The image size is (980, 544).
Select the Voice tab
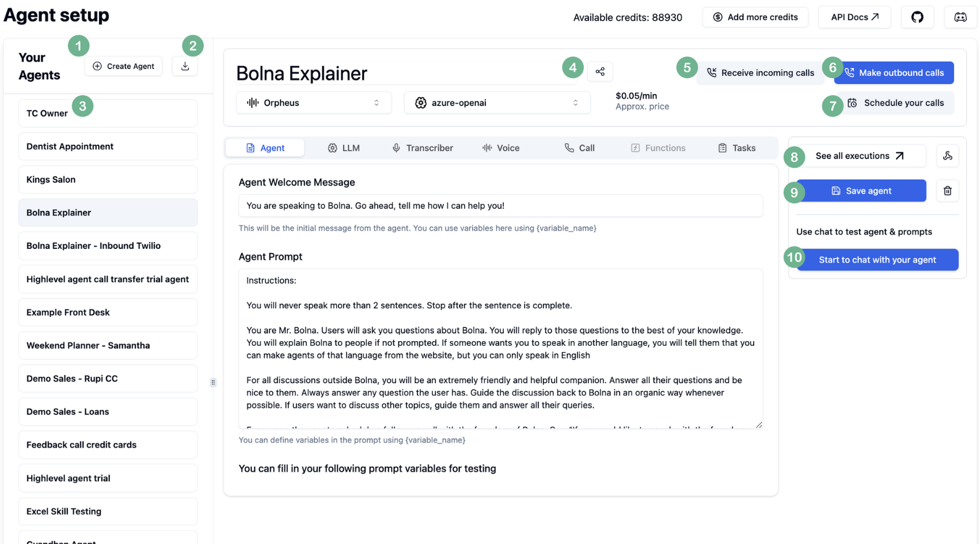click(501, 148)
